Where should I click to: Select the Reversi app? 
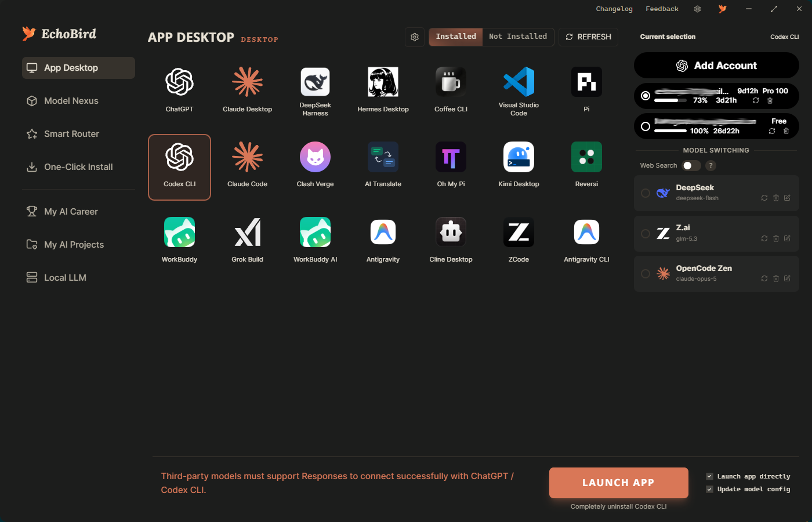click(586, 167)
